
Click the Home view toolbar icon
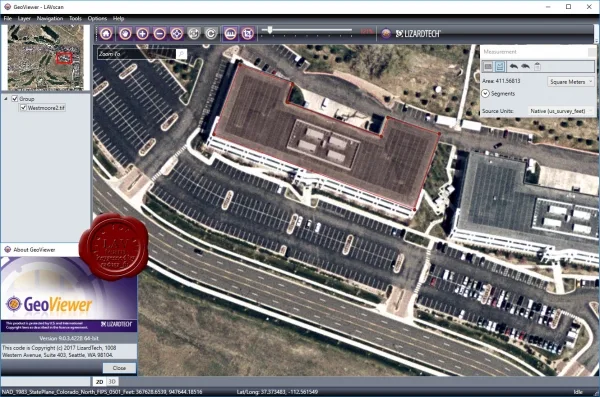[x=106, y=34]
